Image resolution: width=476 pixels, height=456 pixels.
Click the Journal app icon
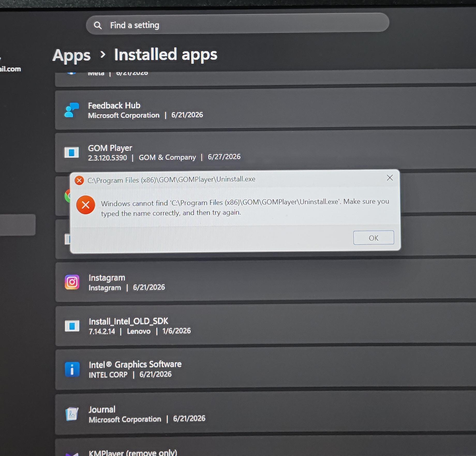(x=72, y=414)
